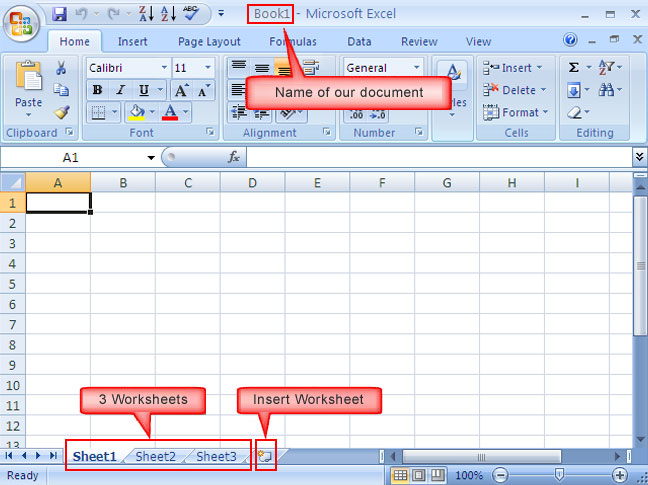Save the workbook with floppy icon
Viewport: 648px width, 485px height.
60,14
